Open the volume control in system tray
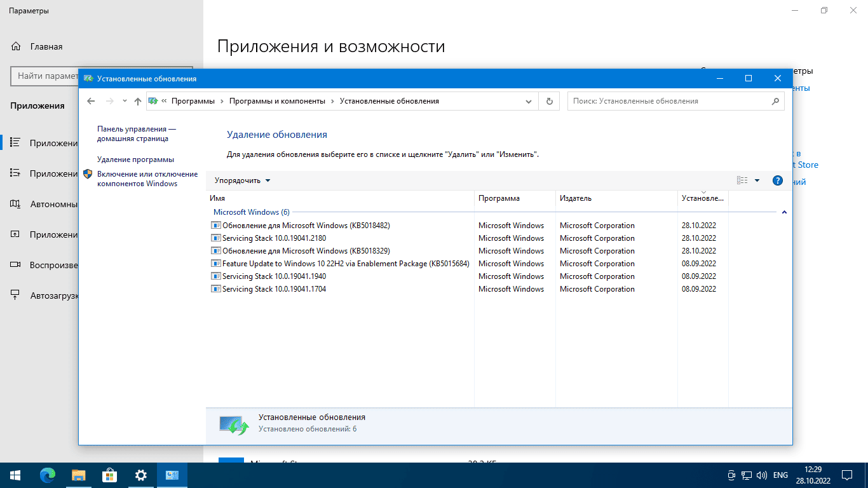 click(761, 475)
